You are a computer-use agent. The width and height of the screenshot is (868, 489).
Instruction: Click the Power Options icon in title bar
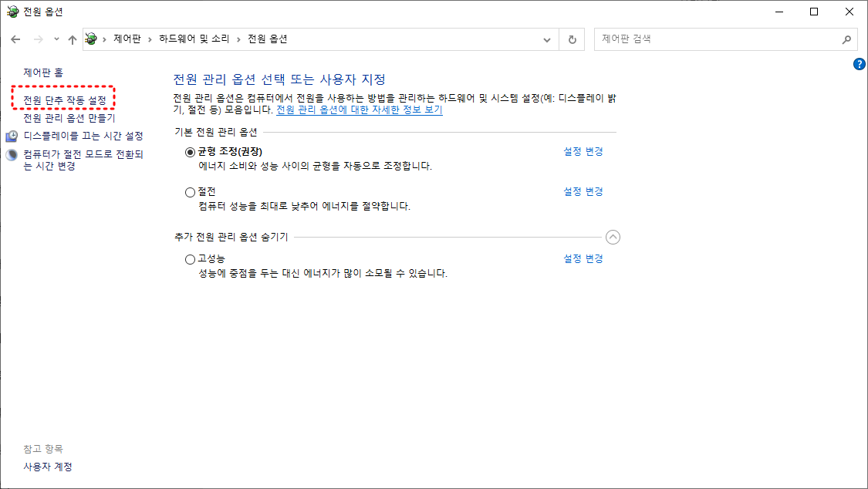(x=11, y=11)
